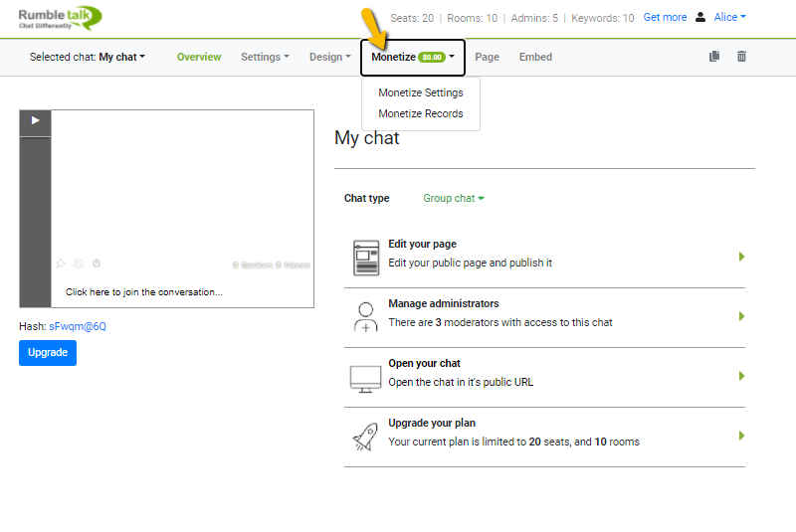Click the join the conversation text field
The height and width of the screenshot is (532, 796).
(x=144, y=291)
